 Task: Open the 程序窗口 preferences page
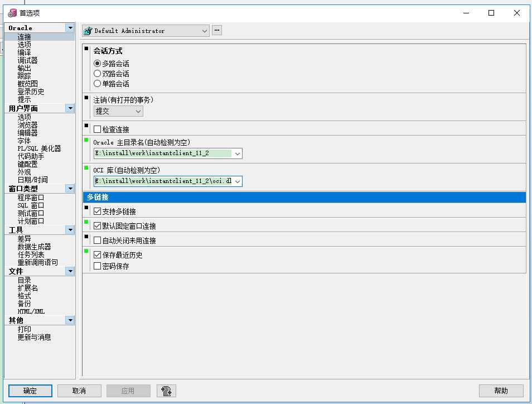31,198
